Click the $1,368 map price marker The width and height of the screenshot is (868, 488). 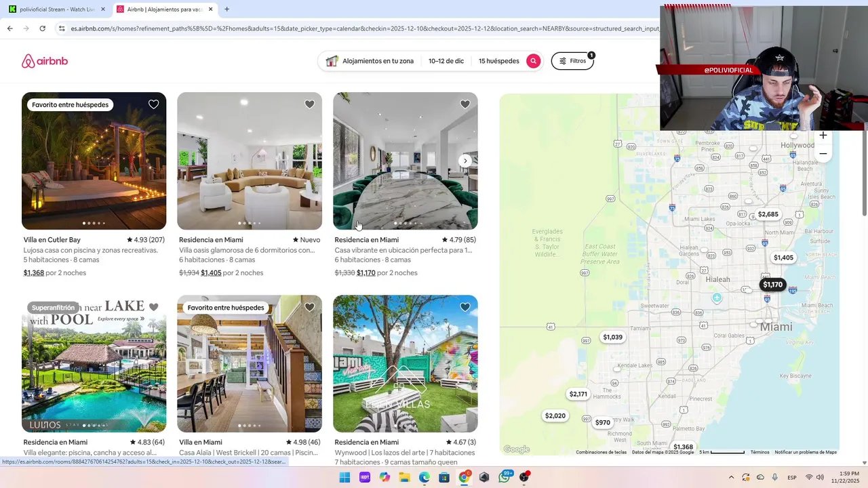pos(683,447)
